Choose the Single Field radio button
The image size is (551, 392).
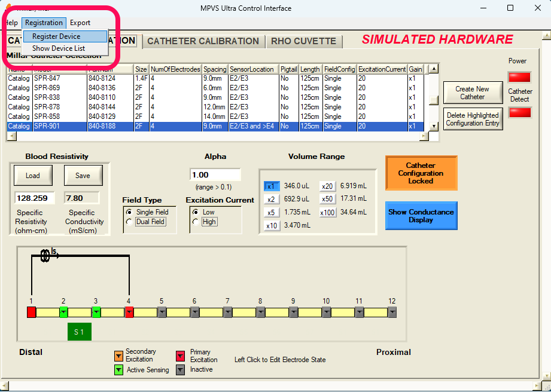(129, 212)
